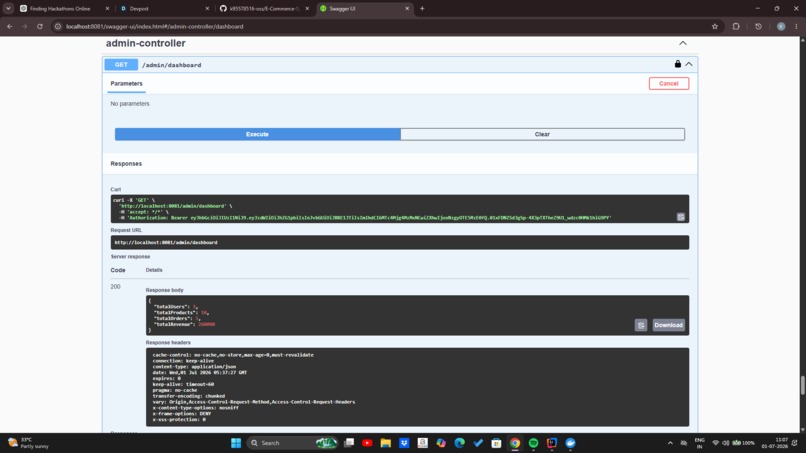806x453 pixels.
Task: Open the Windows Start menu
Action: 236,443
